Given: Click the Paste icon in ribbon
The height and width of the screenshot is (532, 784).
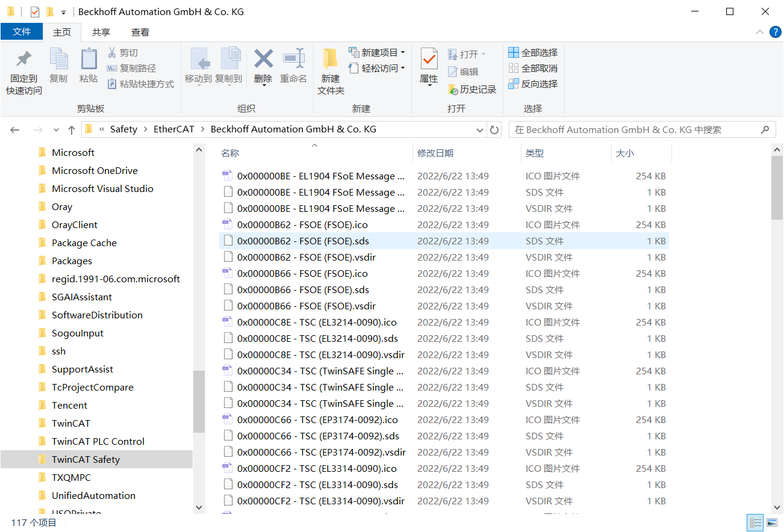Looking at the screenshot, I should [89, 60].
